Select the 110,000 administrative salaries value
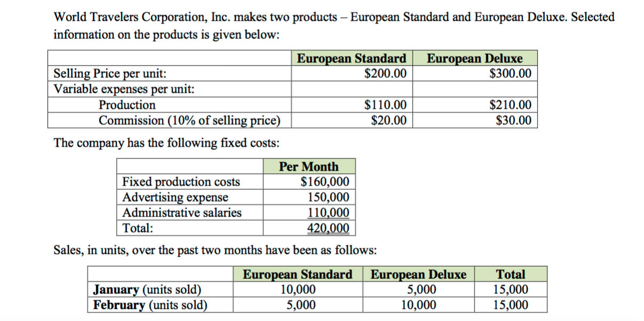644x321 pixels. tap(329, 213)
